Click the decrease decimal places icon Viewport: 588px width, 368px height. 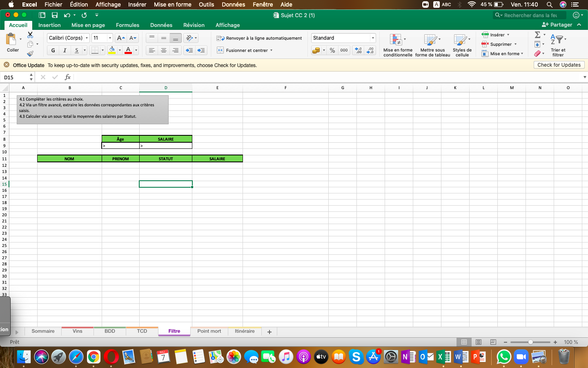point(370,50)
